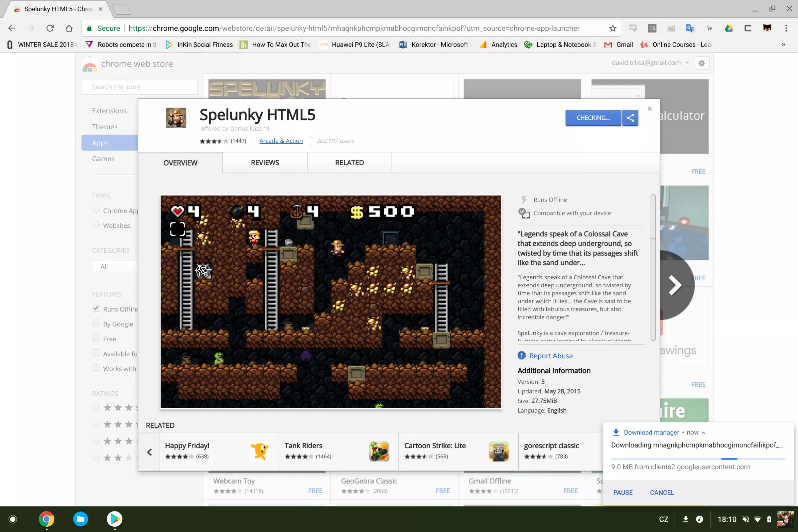Open the Gmail bookmark

[618, 45]
